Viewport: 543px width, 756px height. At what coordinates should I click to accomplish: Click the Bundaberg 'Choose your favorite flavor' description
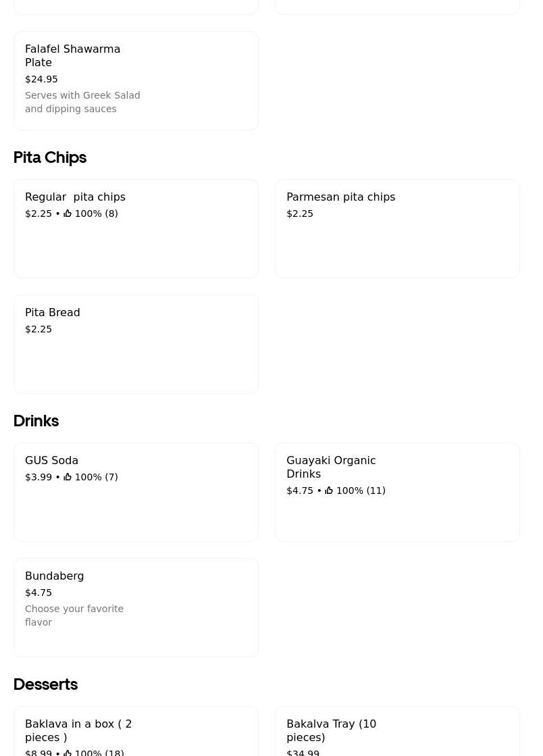[x=74, y=615]
